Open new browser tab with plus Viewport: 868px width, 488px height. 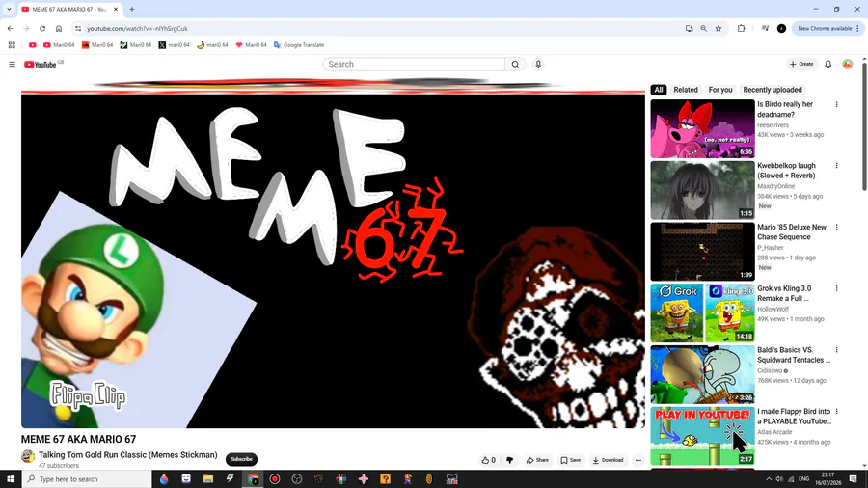coord(132,9)
